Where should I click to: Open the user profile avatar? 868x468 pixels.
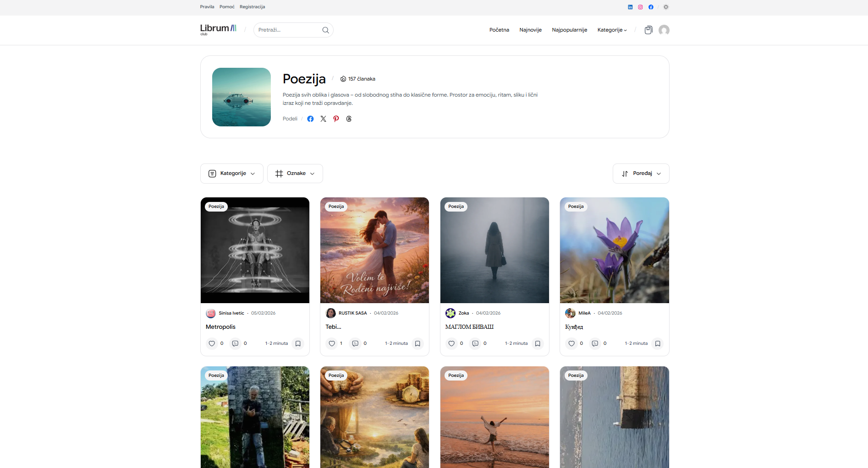click(664, 30)
